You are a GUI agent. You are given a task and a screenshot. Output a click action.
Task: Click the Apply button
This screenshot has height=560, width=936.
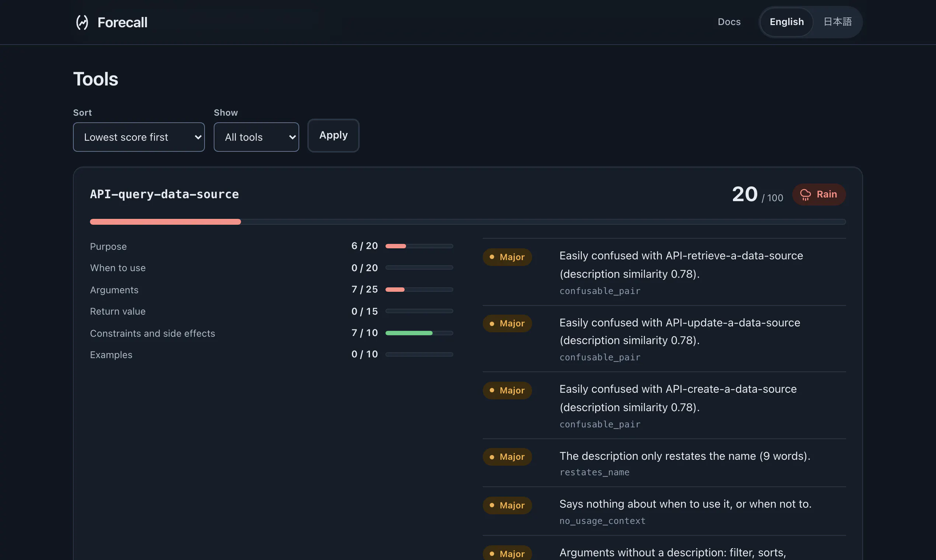(333, 136)
